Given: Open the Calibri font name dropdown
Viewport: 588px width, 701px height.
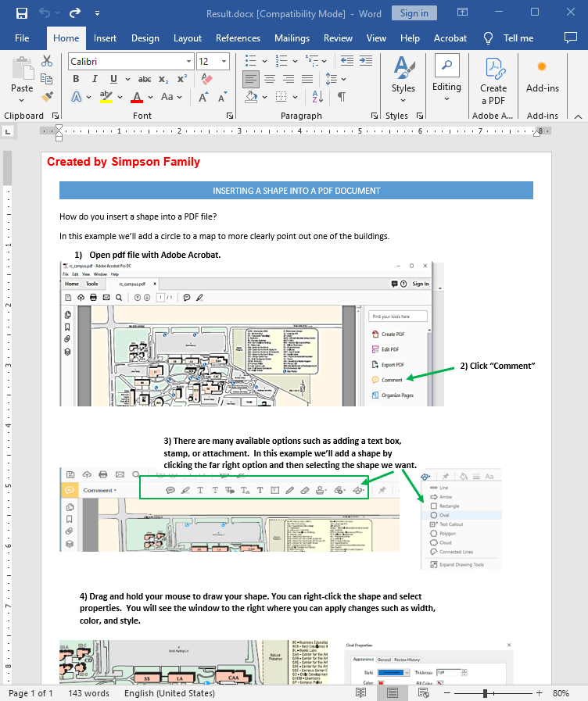Looking at the screenshot, I should point(188,61).
